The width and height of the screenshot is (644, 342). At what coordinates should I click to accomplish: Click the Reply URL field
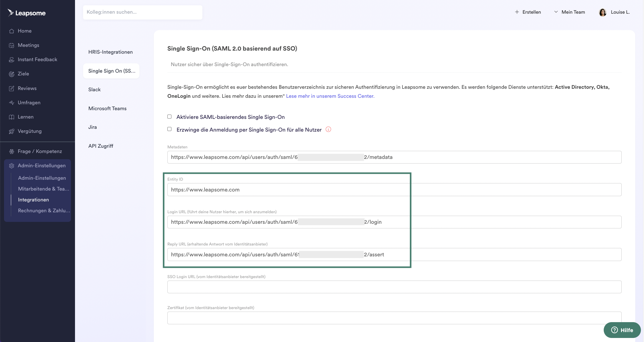[394, 254]
